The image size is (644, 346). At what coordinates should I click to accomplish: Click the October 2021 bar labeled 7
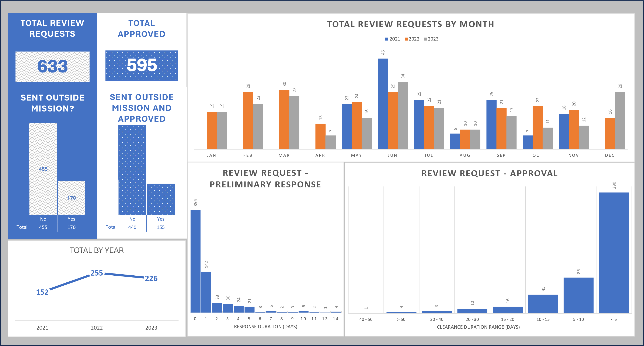[x=528, y=142]
